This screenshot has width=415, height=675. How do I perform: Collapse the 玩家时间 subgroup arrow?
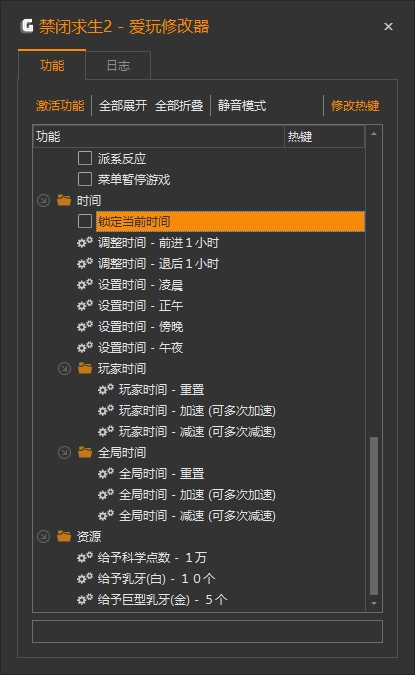[65, 368]
